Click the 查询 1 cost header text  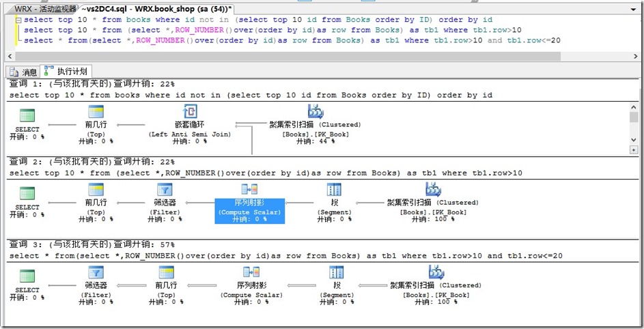92,84
